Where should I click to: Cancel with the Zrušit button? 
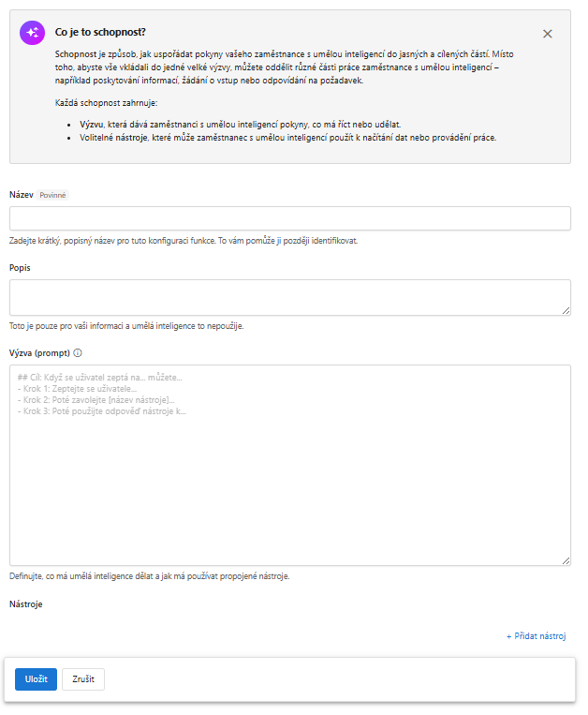83,679
